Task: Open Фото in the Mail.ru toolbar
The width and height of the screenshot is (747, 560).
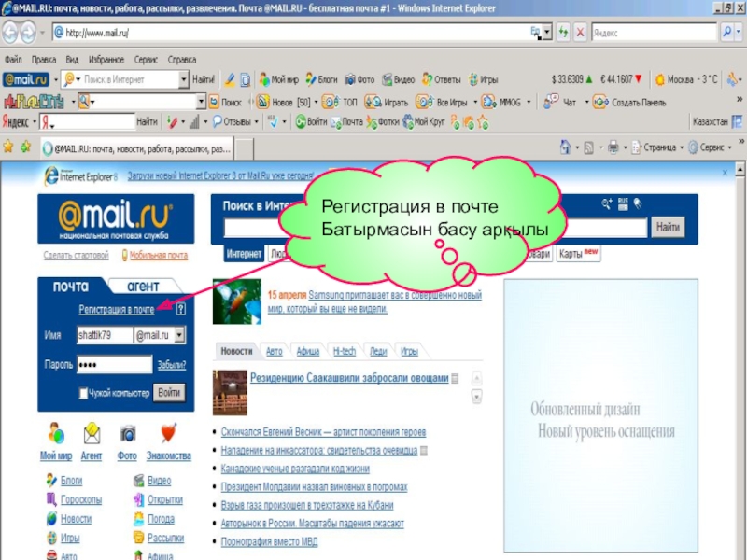Action: pyautogui.click(x=359, y=79)
